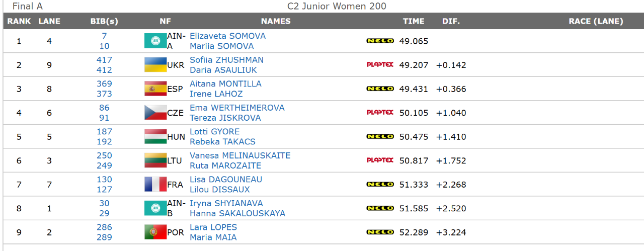Click the RANK column header

click(x=19, y=21)
